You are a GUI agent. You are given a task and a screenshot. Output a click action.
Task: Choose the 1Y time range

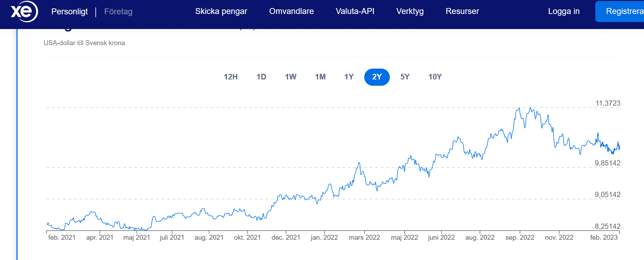(x=349, y=77)
